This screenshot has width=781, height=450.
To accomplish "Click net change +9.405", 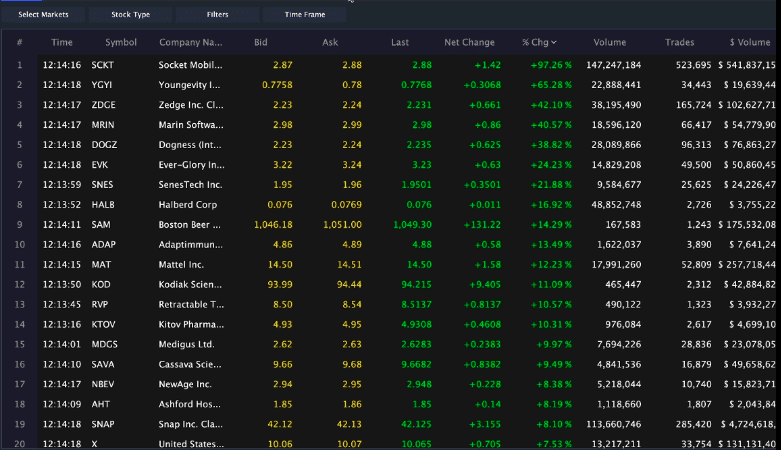I will point(485,285).
